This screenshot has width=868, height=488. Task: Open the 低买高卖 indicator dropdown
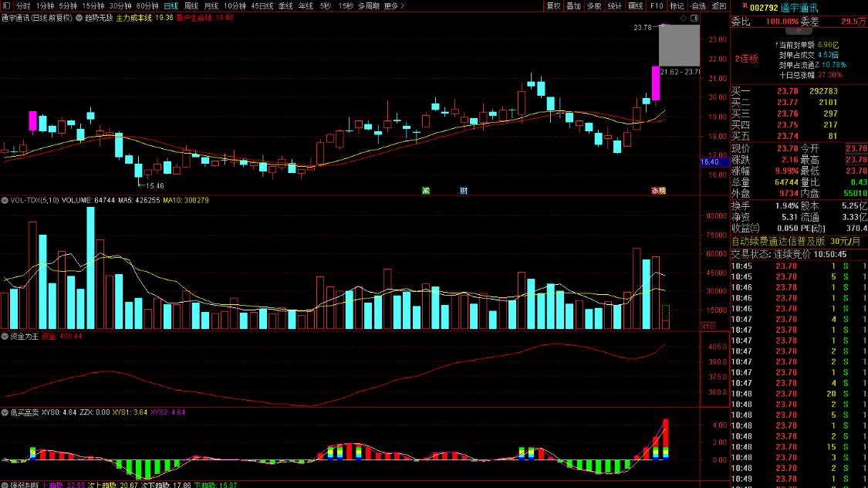tap(5, 412)
